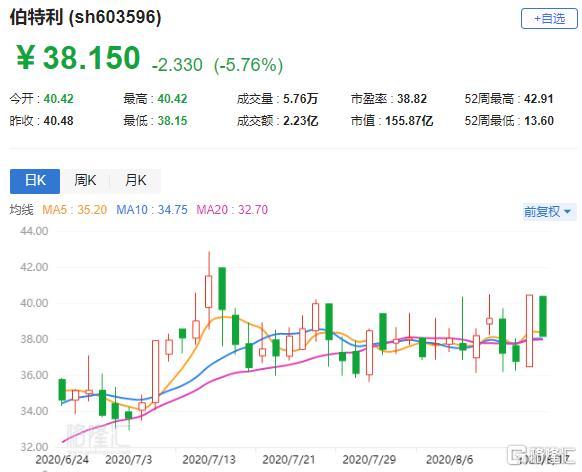Add stock via the +自选 button
The height and width of the screenshot is (472, 582).
549,19
